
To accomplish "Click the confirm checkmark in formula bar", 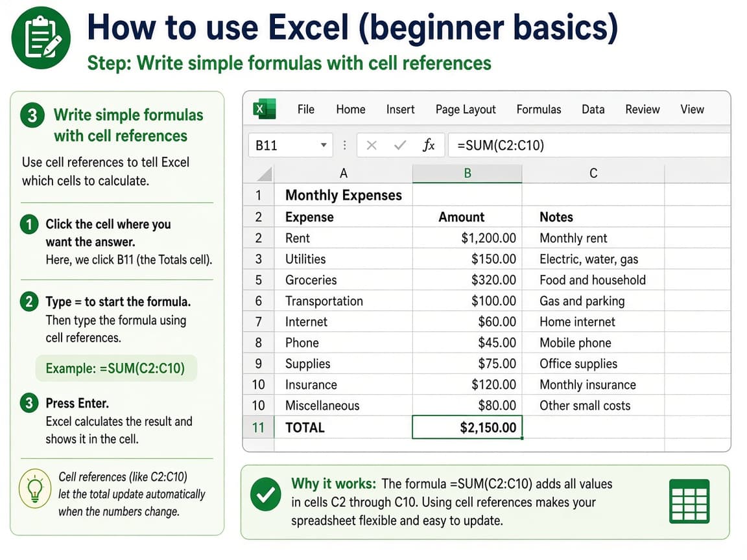I will coord(400,145).
